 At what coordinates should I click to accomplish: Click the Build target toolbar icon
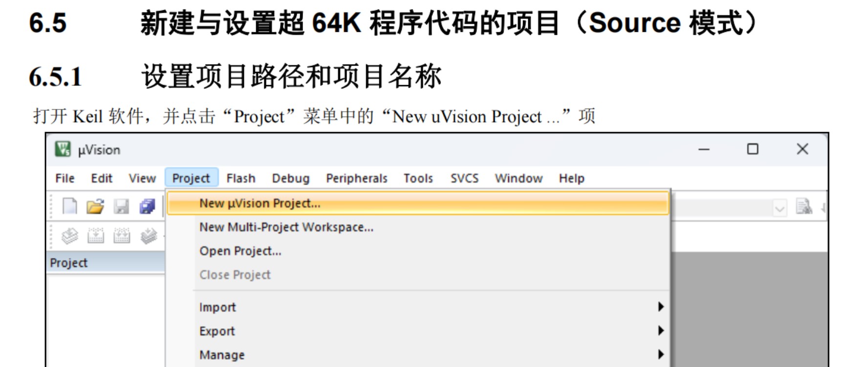click(96, 236)
